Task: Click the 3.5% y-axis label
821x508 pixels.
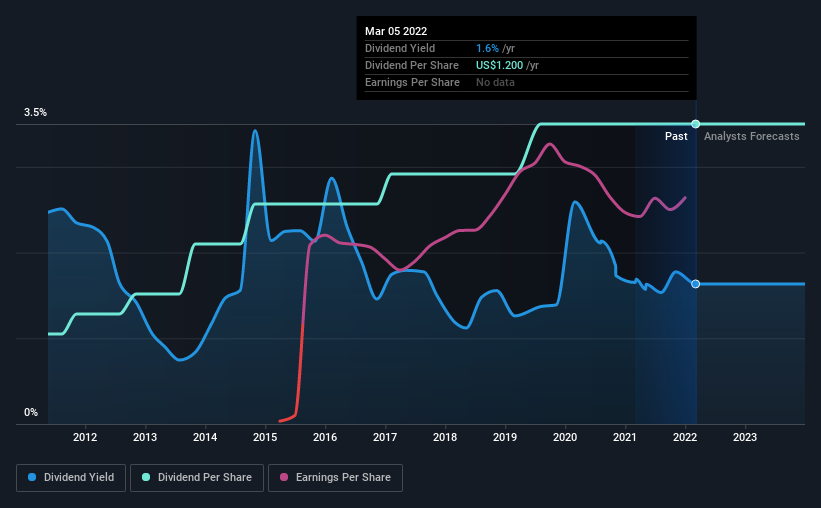Action: coord(35,113)
